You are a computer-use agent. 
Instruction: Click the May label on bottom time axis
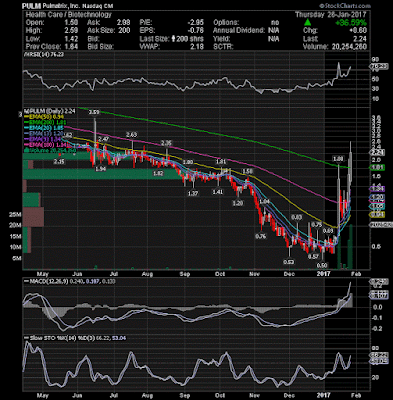click(42, 394)
